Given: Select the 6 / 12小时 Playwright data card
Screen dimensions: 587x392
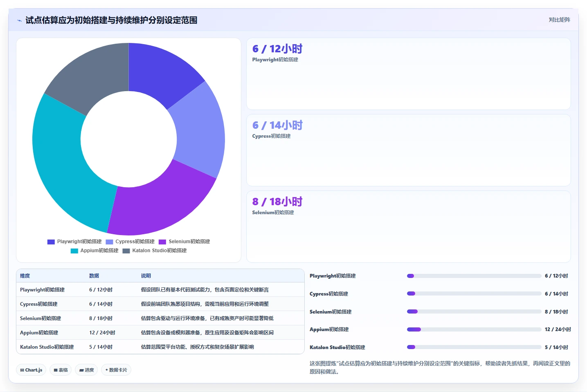Looking at the screenshot, I should tap(408, 74).
